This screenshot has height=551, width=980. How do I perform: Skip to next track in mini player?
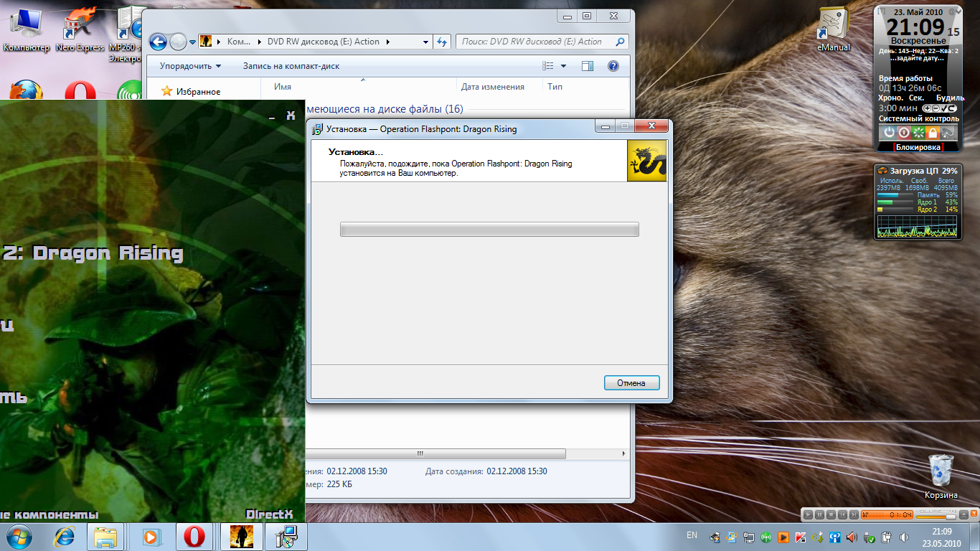854,514
